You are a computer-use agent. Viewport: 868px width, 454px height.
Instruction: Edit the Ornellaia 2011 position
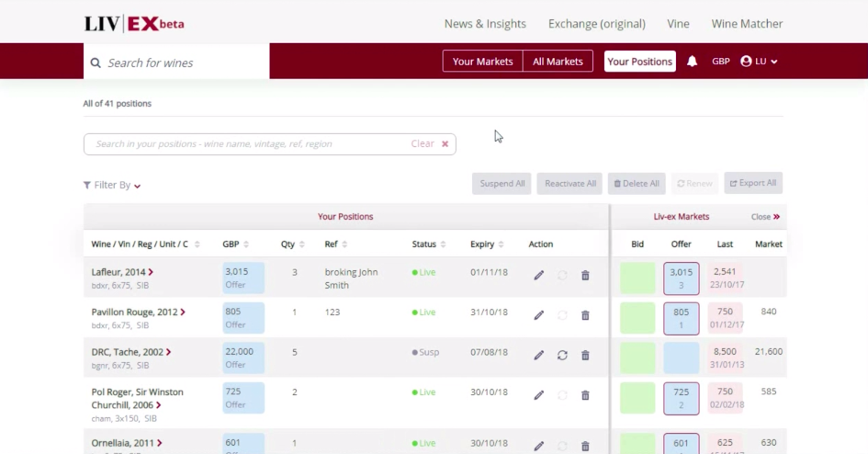coord(538,446)
